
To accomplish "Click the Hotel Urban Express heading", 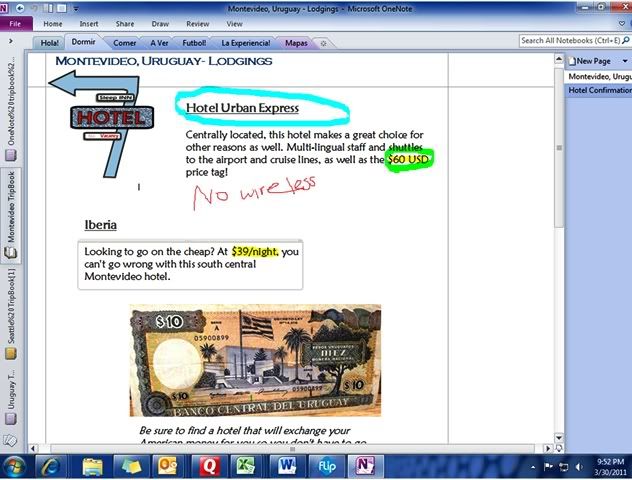I will [x=242, y=108].
